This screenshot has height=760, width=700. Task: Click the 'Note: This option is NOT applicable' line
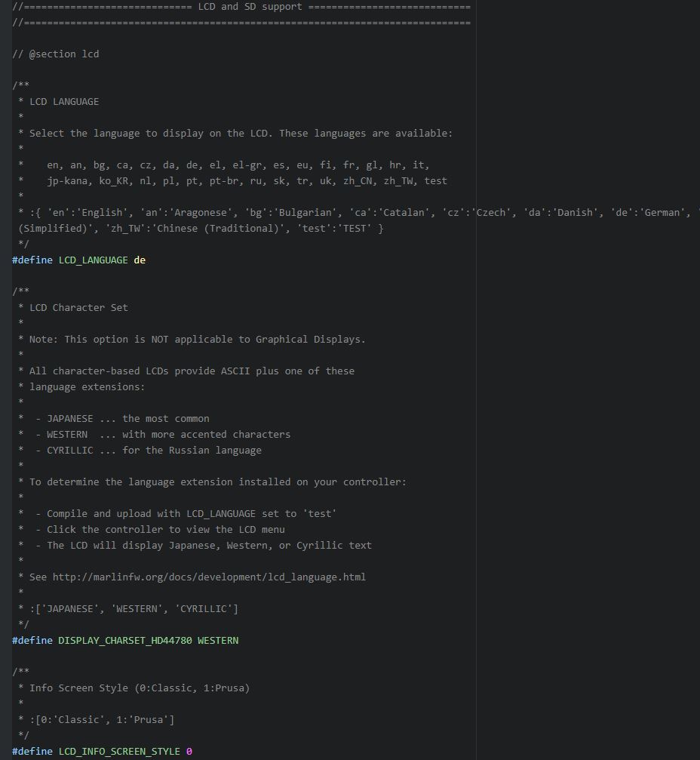198,340
